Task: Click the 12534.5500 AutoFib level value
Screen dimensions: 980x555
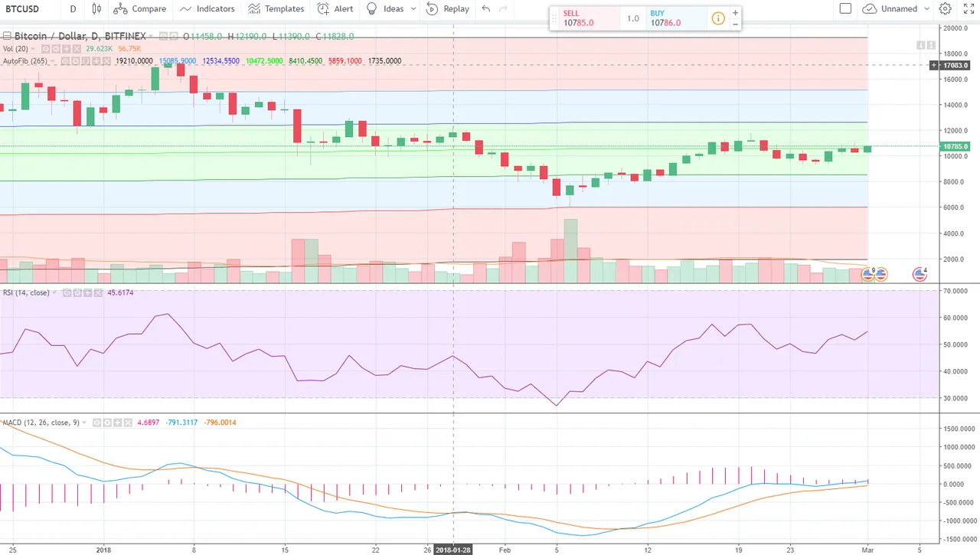Action: pos(221,61)
